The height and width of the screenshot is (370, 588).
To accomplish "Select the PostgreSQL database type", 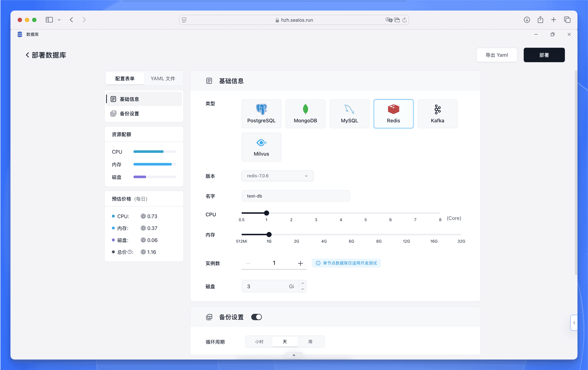I will [261, 114].
